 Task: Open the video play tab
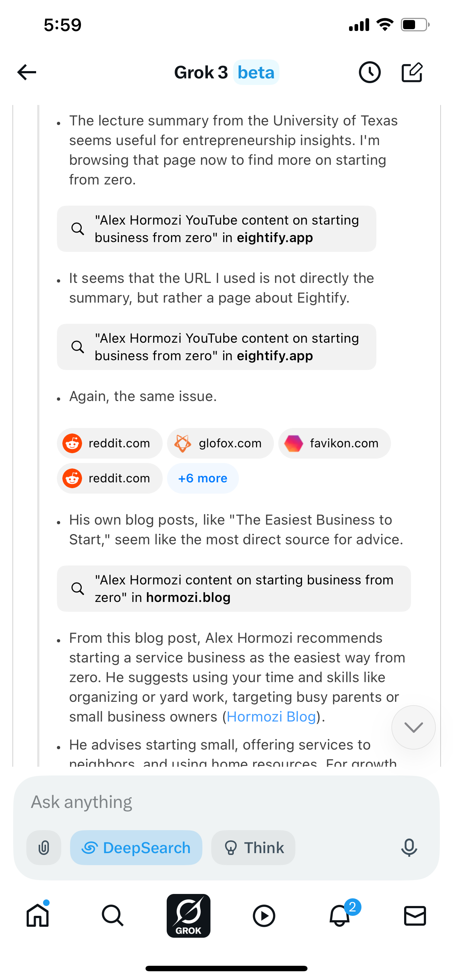tap(264, 915)
